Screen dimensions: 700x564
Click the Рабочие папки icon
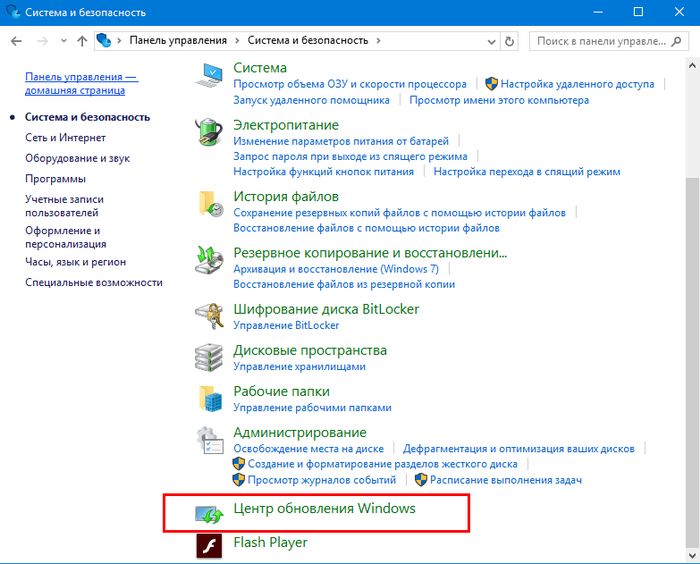(x=210, y=398)
